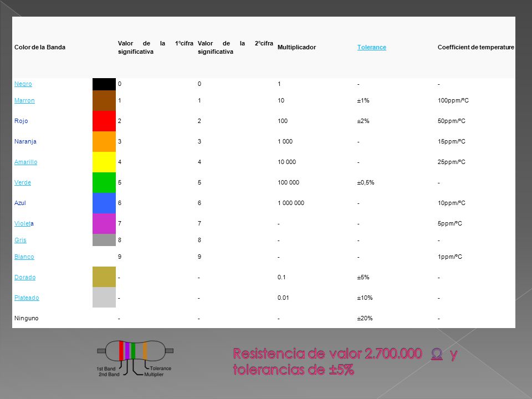Screen dimensions: 532x399
Task: Select the '100ppm/ºC' cell
Action: point(453,100)
